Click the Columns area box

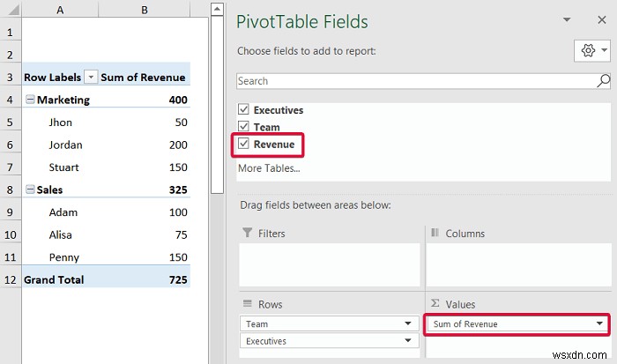click(518, 264)
